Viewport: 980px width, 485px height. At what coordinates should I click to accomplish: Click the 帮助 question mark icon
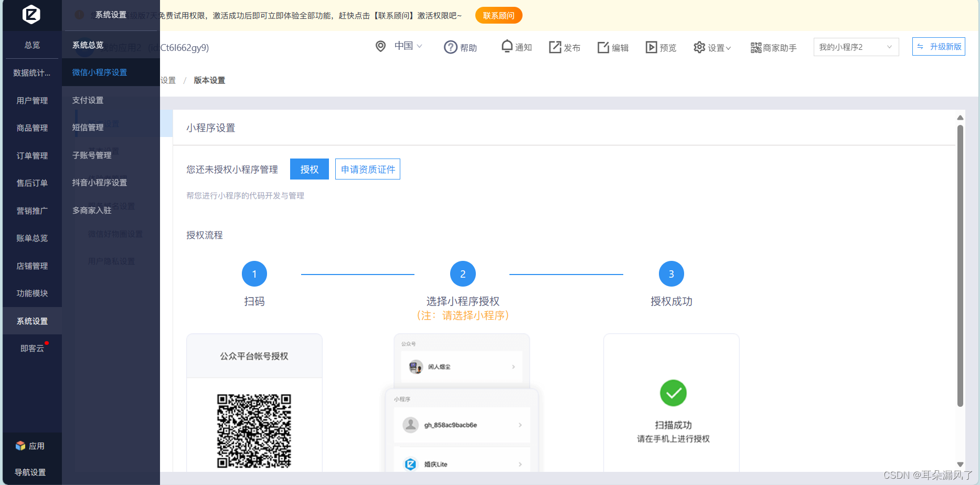pyautogui.click(x=451, y=47)
